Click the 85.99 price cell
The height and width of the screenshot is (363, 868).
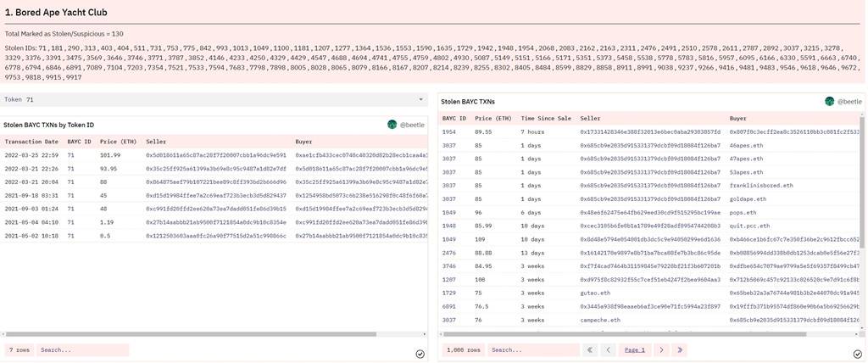483,226
